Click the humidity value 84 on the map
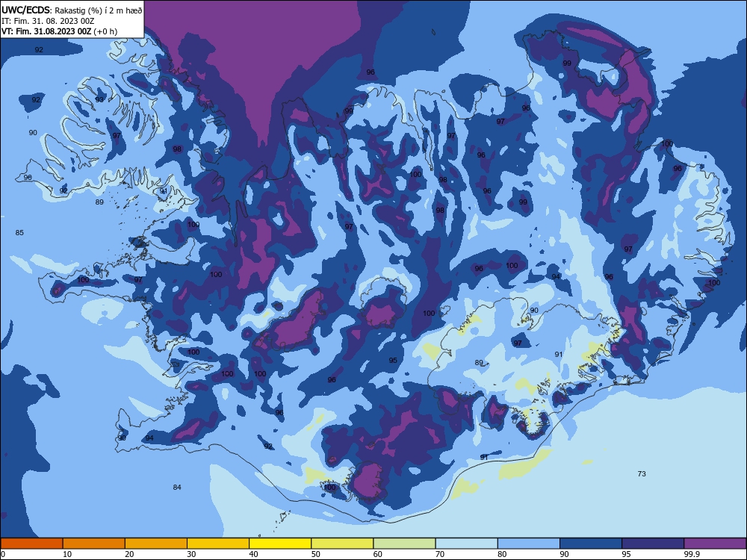The height and width of the screenshot is (560, 747). pyautogui.click(x=177, y=487)
